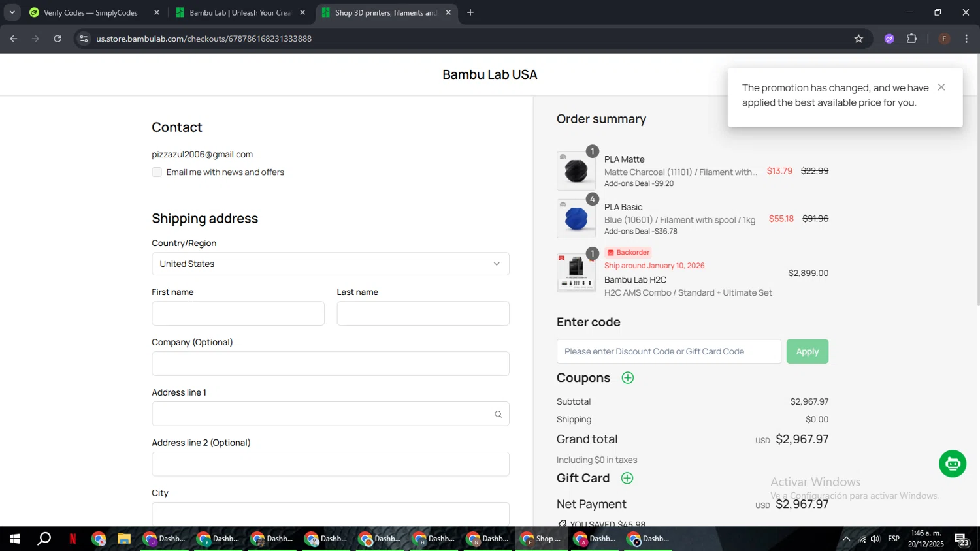Open the Chrome profile avatar
Image resolution: width=980 pixels, height=551 pixels.
[944, 39]
